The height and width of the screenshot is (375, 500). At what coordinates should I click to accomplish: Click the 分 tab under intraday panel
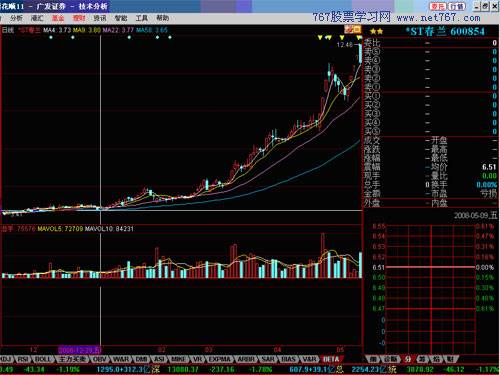tap(408, 359)
